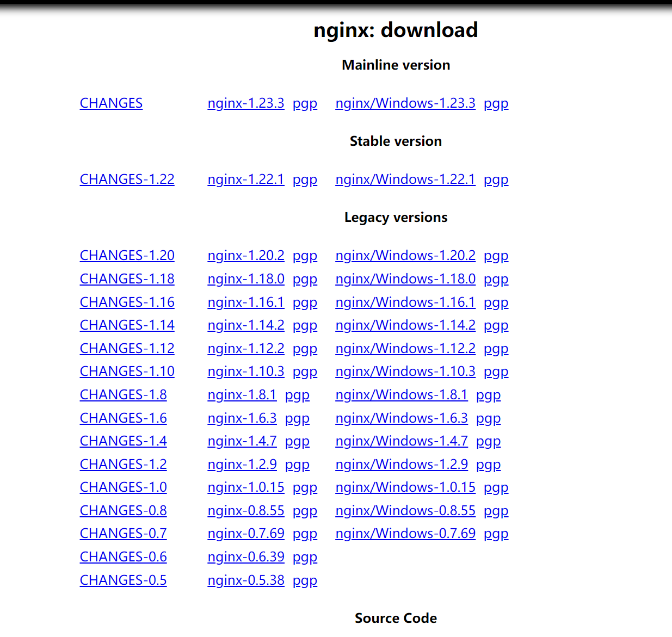Open CHANGES-1.20 link
Viewport: 672px width, 637px height.
pos(127,256)
